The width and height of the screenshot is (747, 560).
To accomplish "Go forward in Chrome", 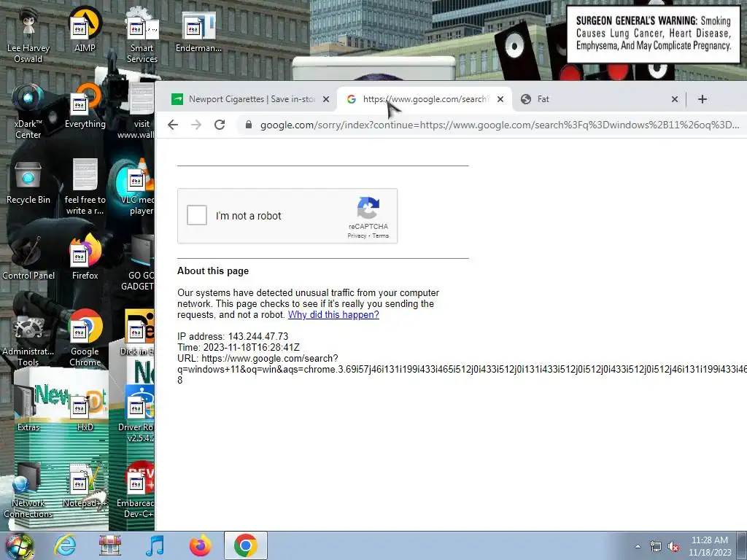I will (x=196, y=125).
